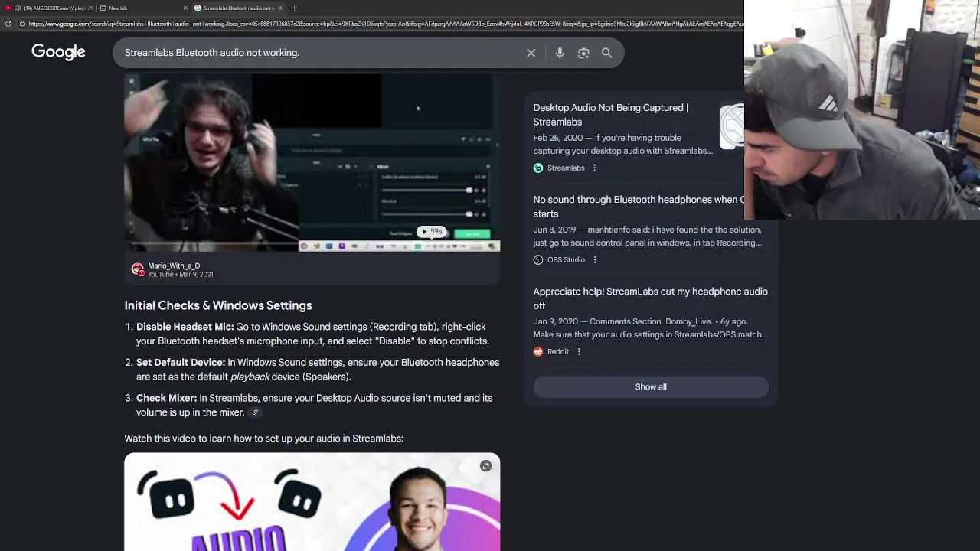Viewport: 980px width, 551px height.
Task: Click the 'Jan 9, 2020' snippet text
Action: (555, 321)
